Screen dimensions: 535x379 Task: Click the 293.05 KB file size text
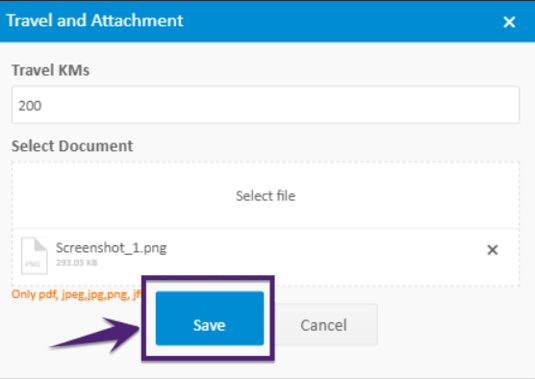pos(76,263)
